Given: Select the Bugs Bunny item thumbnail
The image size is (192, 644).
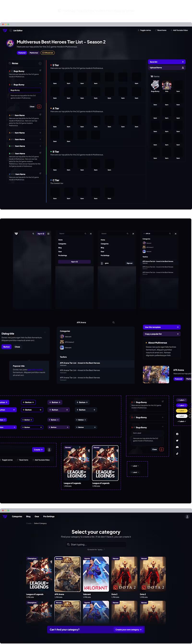Looking at the screenshot, I should 155,85.
